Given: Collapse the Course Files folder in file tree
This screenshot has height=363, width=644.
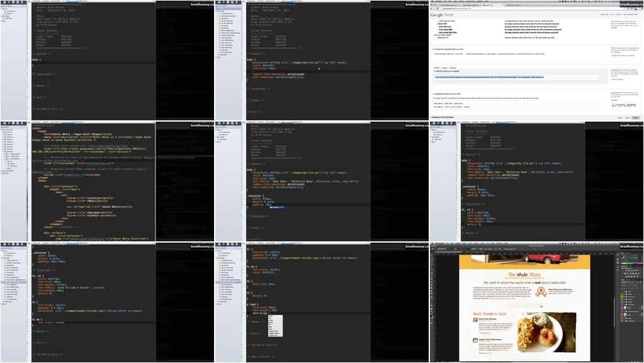Looking at the screenshot, I should pos(1,130).
